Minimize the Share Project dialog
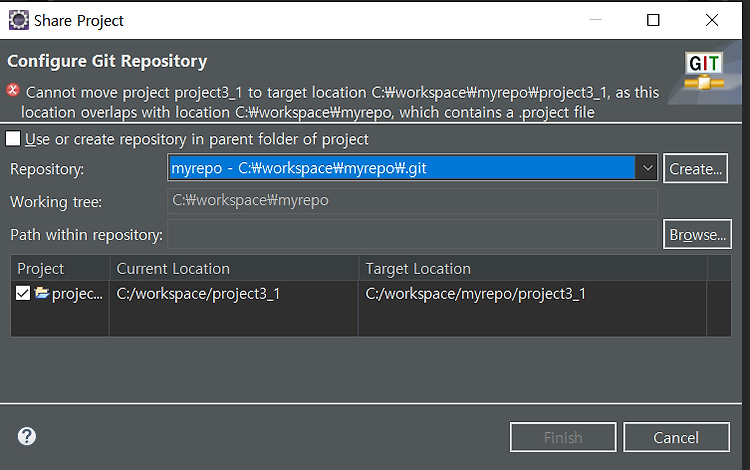This screenshot has height=470, width=750. 595,20
